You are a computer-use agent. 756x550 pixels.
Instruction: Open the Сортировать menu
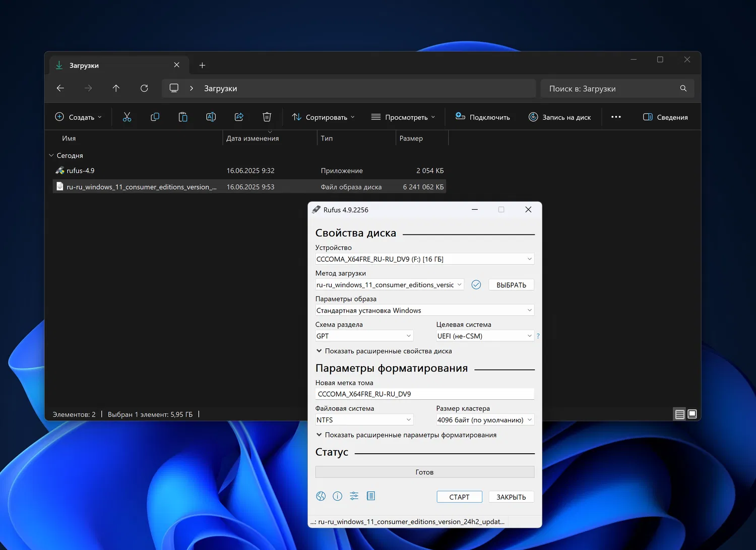click(x=323, y=117)
